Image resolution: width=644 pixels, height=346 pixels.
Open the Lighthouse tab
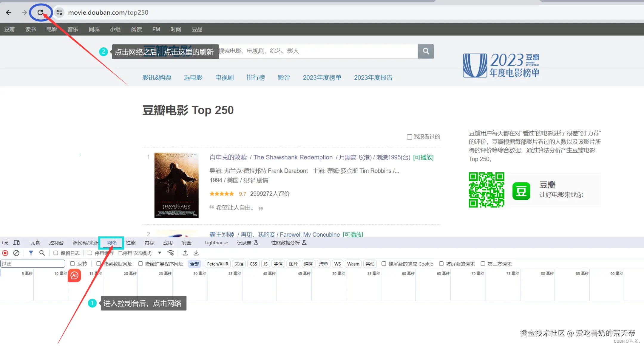(x=216, y=243)
